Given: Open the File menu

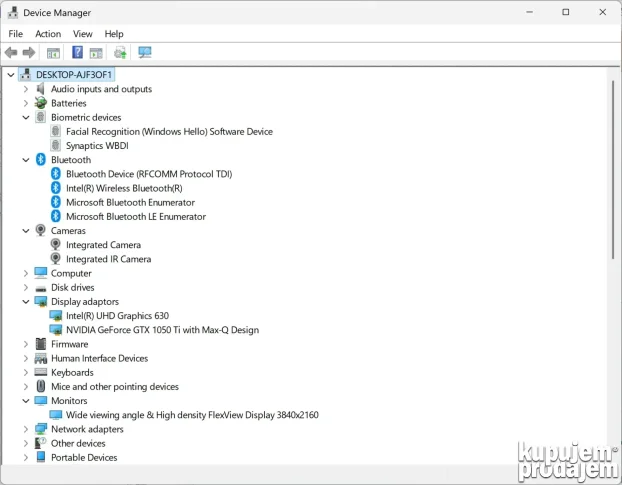Looking at the screenshot, I should pyautogui.click(x=15, y=34).
